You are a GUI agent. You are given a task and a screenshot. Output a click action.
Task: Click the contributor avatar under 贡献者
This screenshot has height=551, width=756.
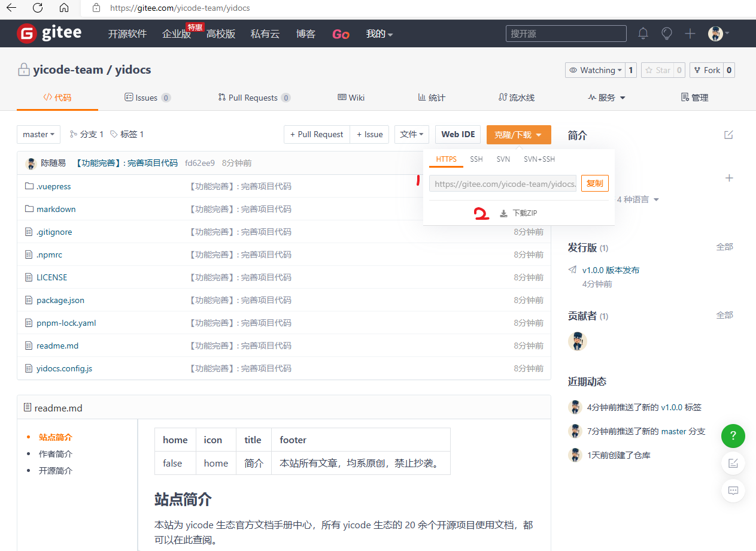[x=578, y=341]
